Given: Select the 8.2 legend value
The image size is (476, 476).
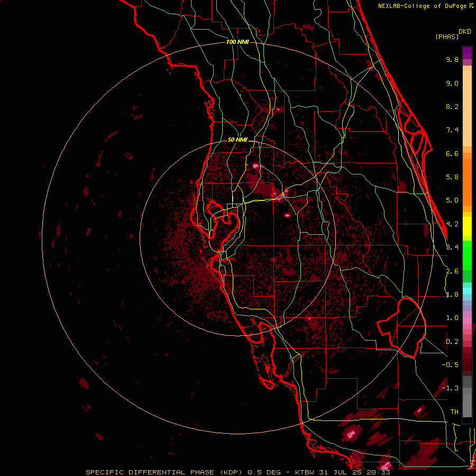Looking at the screenshot, I should [452, 106].
